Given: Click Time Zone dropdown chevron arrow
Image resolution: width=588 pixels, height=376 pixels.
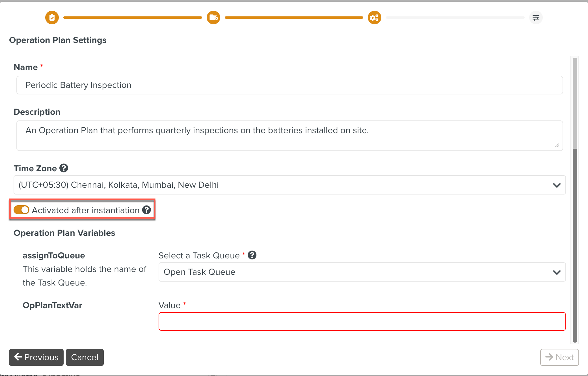Looking at the screenshot, I should 557,185.
